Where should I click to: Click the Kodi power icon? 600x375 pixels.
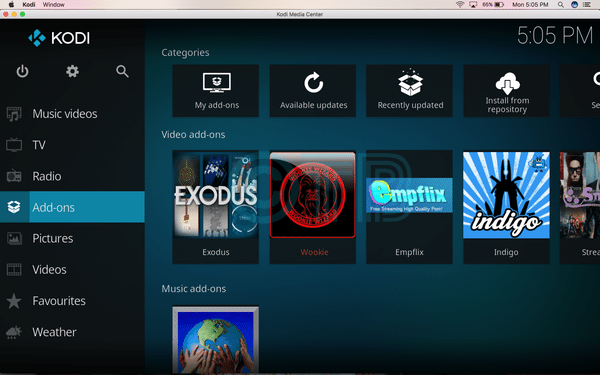click(22, 71)
